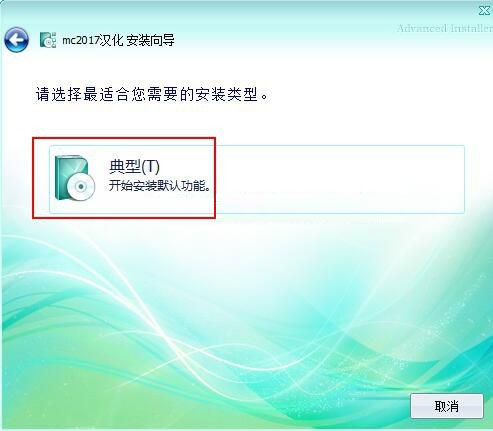The height and width of the screenshot is (431, 493).
Task: Click the mc2017汉化 安装向导 title text
Action: [118, 41]
